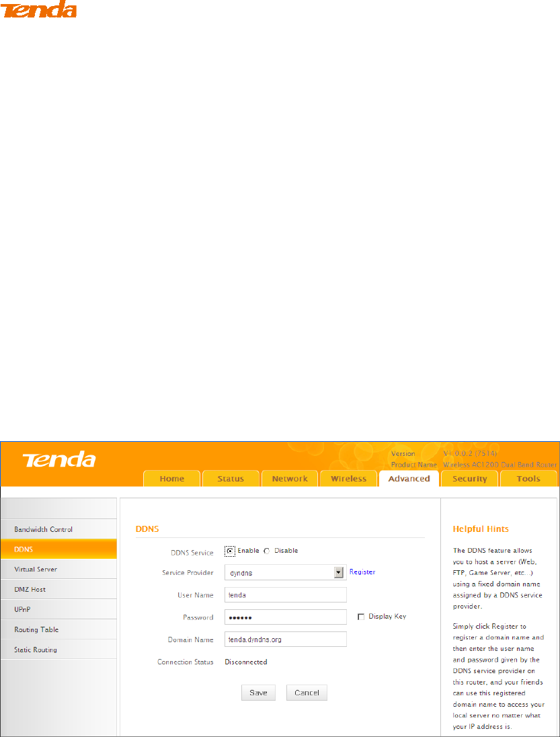Viewport: 560px width, 737px height.
Task: Focus the Domain Name input field
Action: click(286, 639)
